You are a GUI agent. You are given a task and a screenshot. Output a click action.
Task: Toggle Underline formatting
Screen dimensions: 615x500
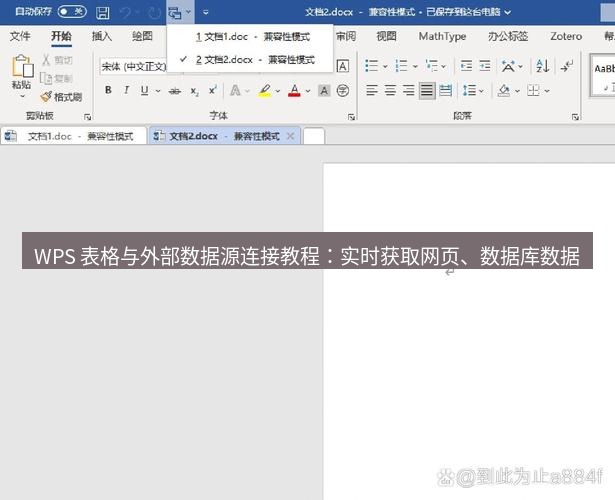[144, 91]
